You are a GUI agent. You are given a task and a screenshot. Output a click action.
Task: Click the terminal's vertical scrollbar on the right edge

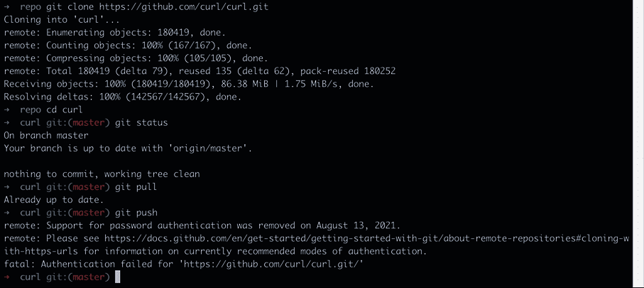pyautogui.click(x=639, y=144)
